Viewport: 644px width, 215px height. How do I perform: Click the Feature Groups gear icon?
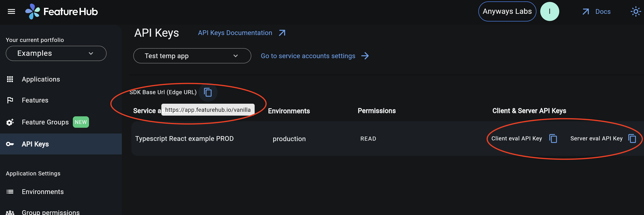pos(10,122)
